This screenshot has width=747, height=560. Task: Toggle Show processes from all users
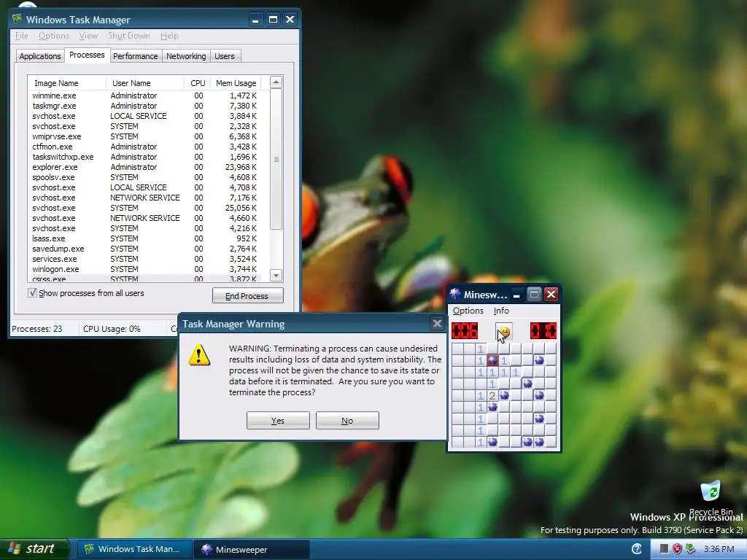click(32, 293)
